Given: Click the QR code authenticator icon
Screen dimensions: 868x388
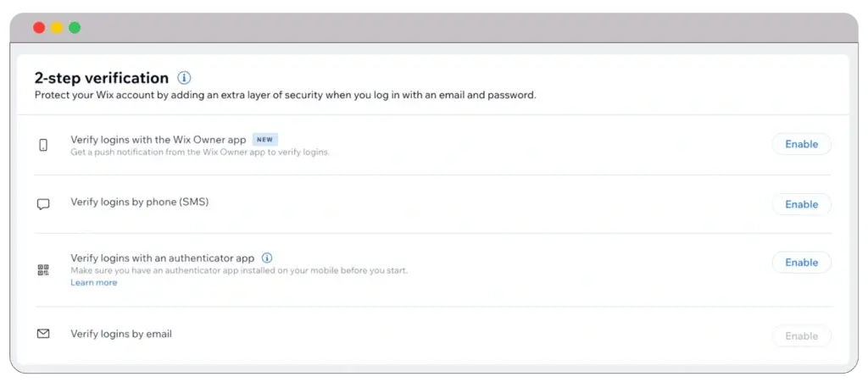Looking at the screenshot, I should pos(43,270).
